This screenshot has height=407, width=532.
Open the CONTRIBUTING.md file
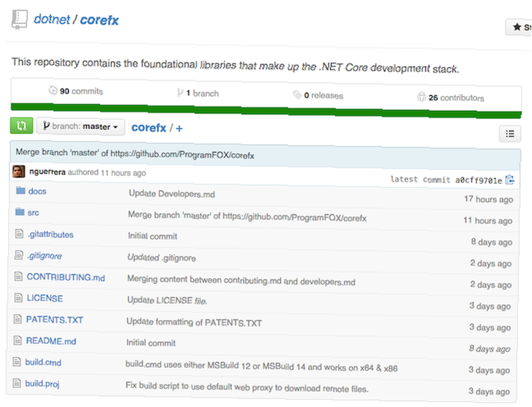click(66, 277)
